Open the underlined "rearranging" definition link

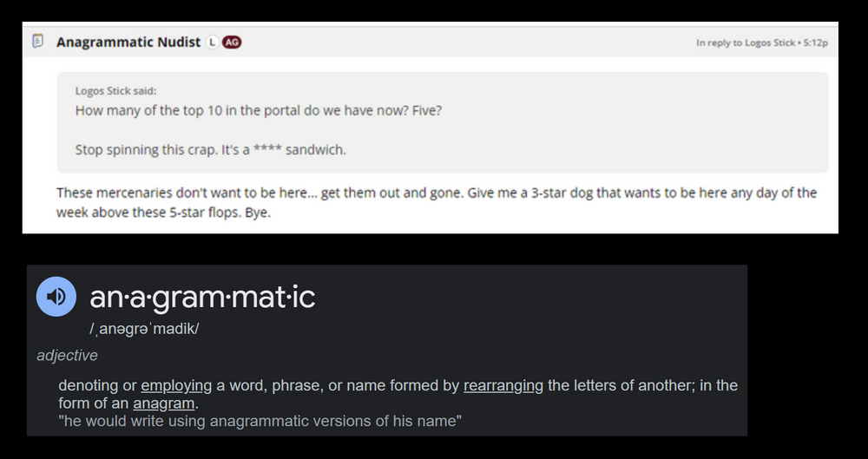click(x=503, y=385)
